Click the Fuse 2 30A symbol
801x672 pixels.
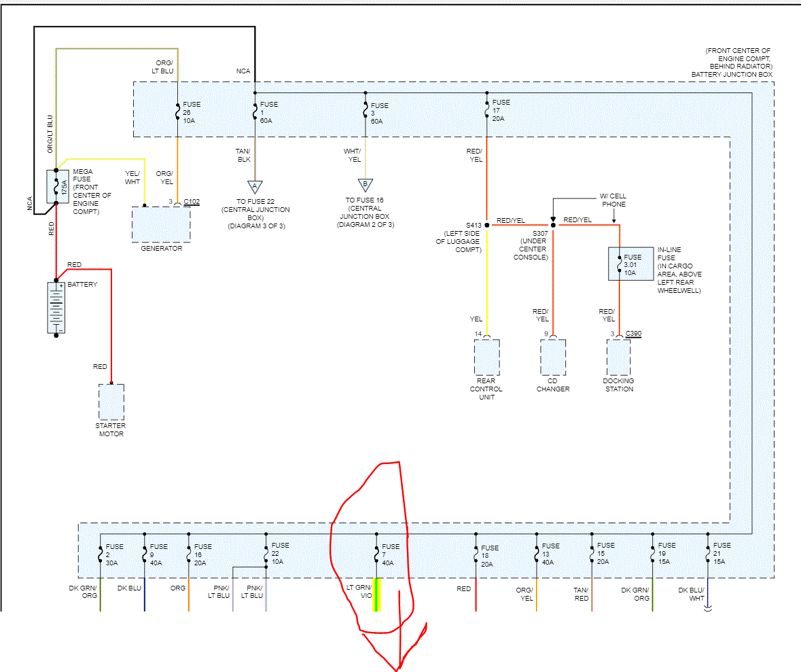tap(100, 554)
